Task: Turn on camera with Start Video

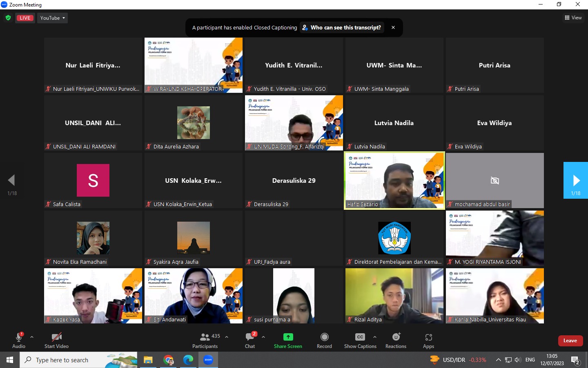Action: click(x=56, y=340)
